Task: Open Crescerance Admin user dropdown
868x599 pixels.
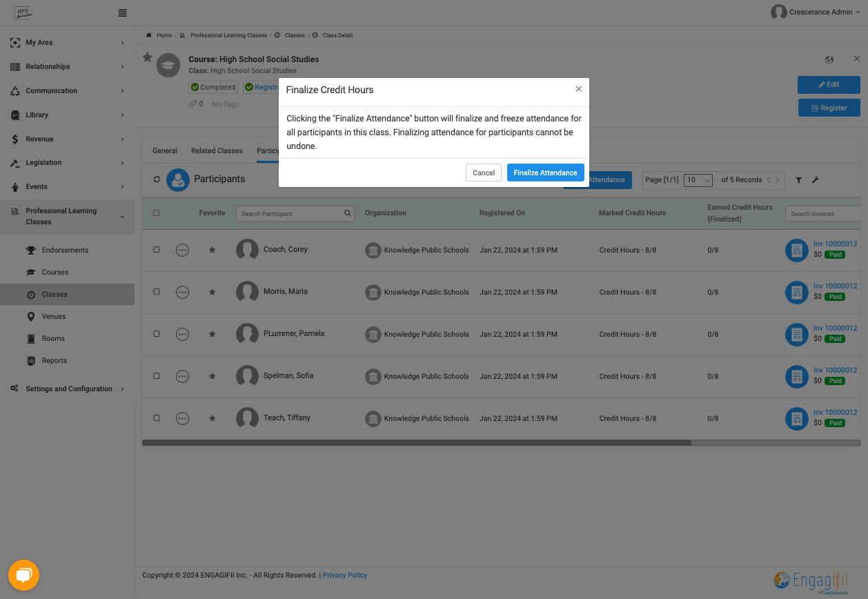Action: tap(816, 12)
